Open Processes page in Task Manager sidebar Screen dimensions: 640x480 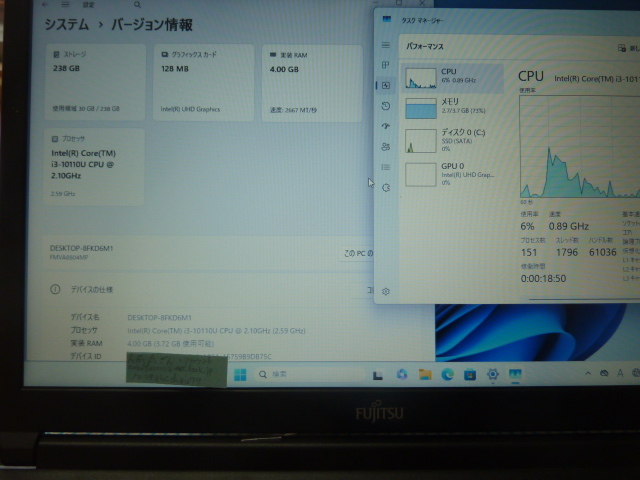coord(386,67)
